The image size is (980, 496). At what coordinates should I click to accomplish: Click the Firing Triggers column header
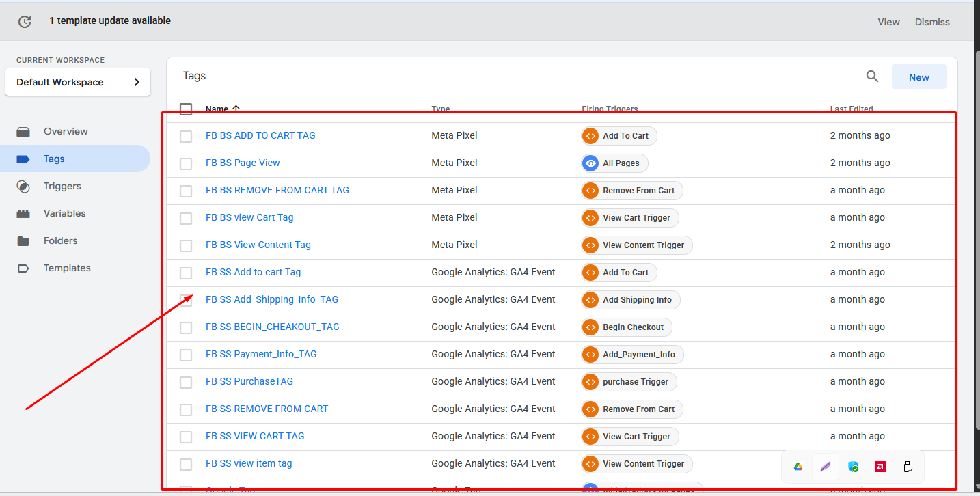[x=610, y=109]
